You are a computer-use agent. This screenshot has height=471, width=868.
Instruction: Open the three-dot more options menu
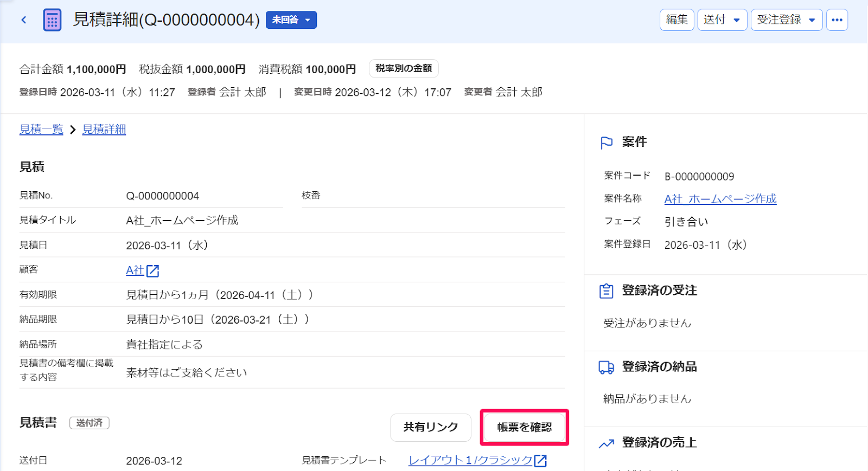click(x=837, y=20)
